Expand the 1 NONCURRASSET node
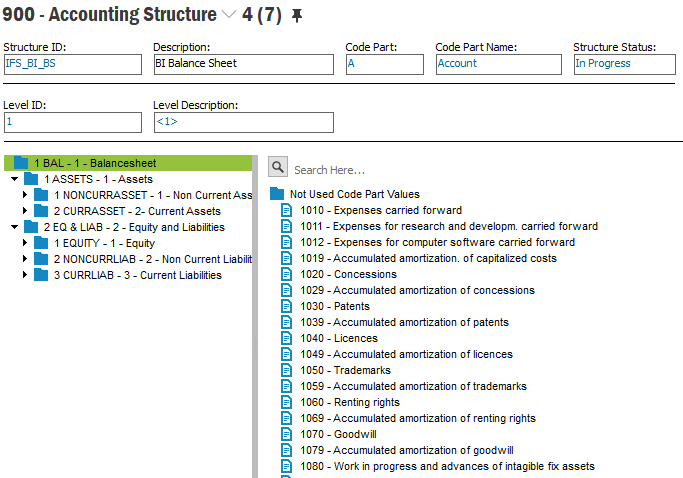The width and height of the screenshot is (683, 478). (x=26, y=195)
